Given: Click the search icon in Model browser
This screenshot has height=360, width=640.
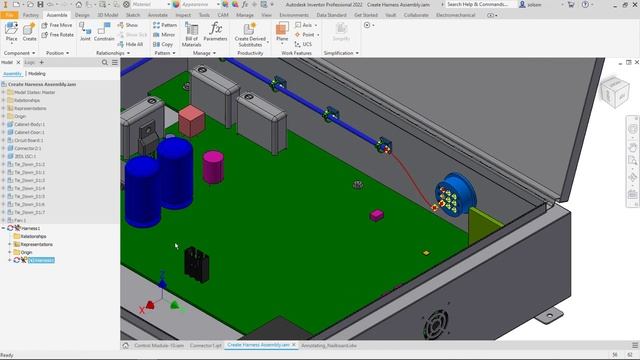Looking at the screenshot, I should [x=105, y=62].
